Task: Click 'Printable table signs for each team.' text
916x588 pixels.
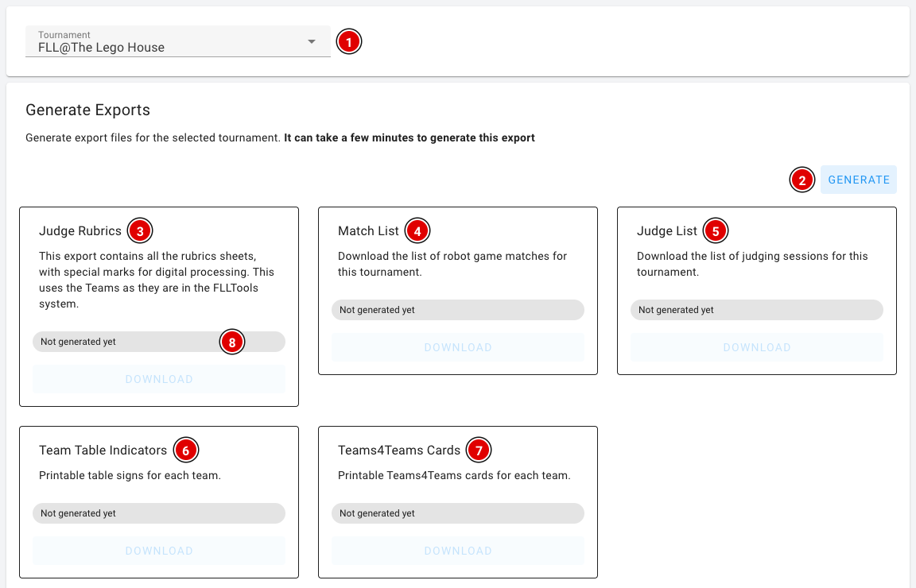Action: 130,475
